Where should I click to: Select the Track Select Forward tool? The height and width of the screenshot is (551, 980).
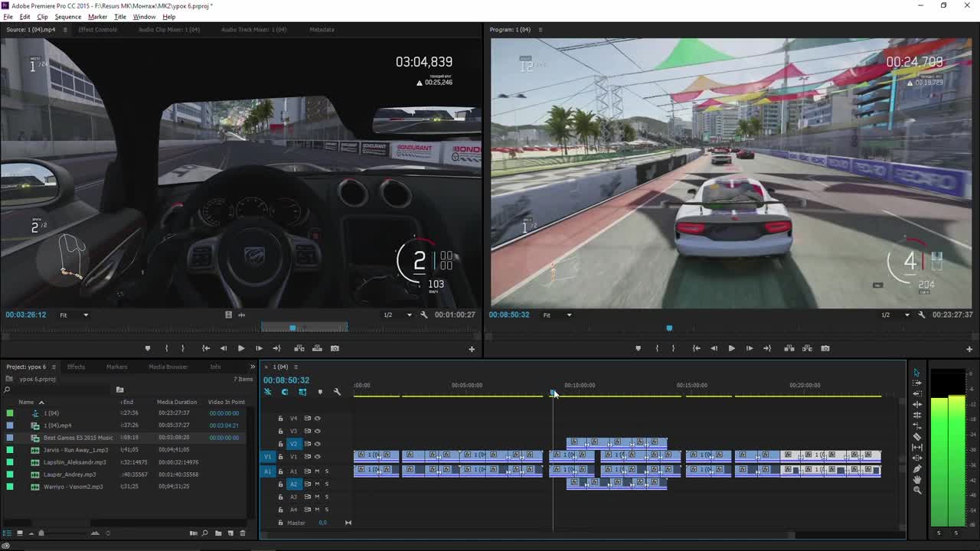coord(916,383)
